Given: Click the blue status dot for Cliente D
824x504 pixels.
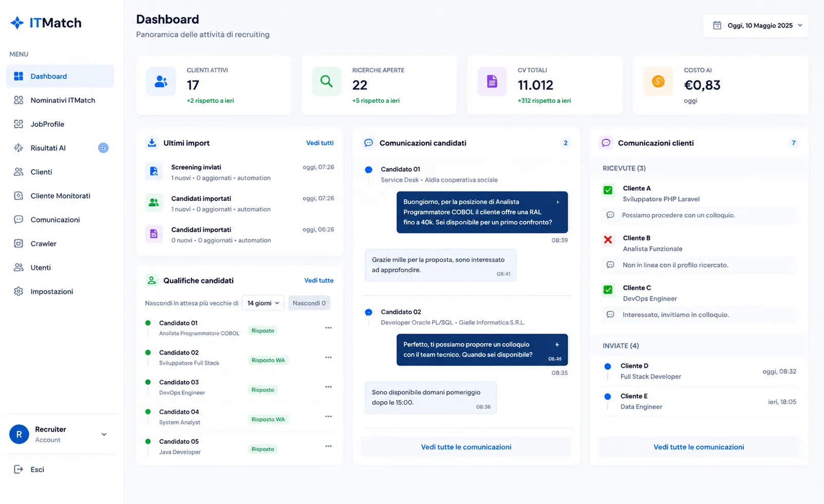Looking at the screenshot, I should coord(608,366).
